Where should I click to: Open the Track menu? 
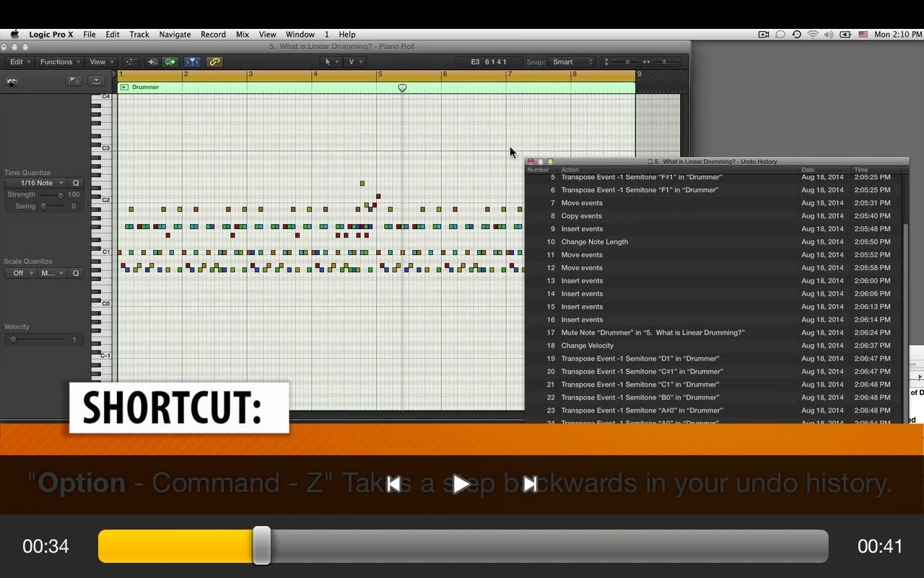click(139, 34)
